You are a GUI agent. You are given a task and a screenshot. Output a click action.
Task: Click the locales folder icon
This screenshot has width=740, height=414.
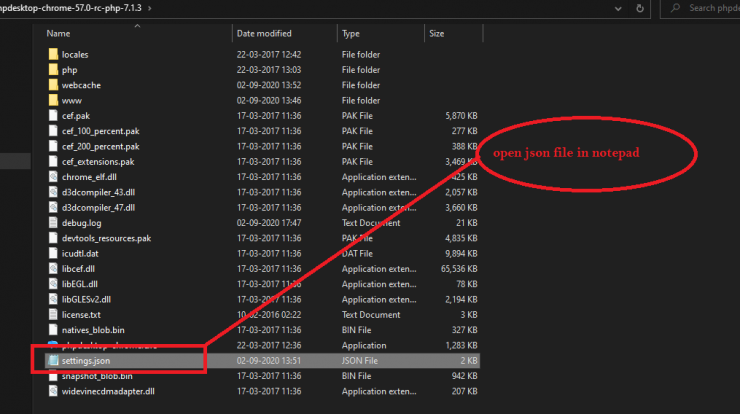(53, 54)
